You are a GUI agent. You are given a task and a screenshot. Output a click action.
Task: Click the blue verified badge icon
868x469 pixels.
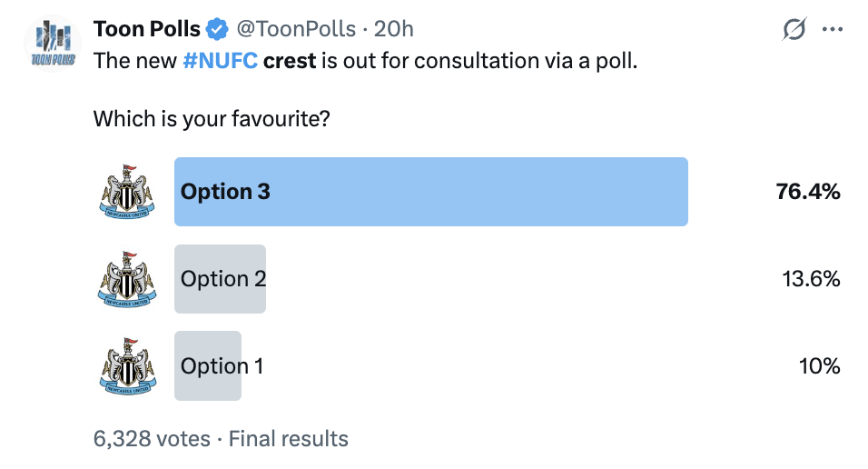pyautogui.click(x=217, y=29)
